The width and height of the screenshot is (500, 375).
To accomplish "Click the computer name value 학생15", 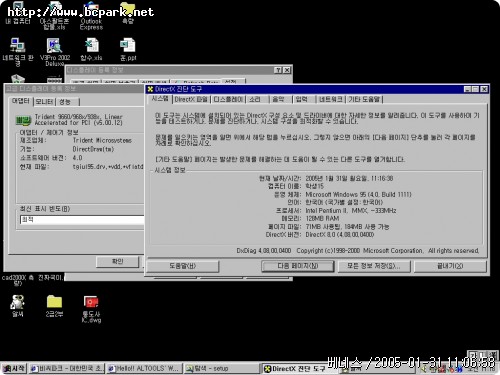I will [x=314, y=186].
